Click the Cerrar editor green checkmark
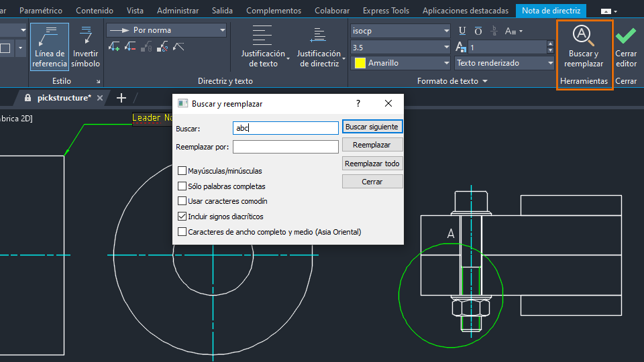Image resolution: width=644 pixels, height=362 pixels. point(626,47)
